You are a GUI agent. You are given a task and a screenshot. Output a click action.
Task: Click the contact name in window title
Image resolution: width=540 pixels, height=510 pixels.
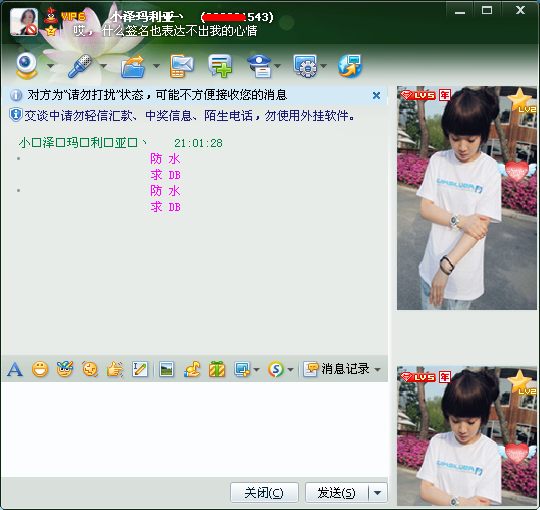click(x=147, y=17)
